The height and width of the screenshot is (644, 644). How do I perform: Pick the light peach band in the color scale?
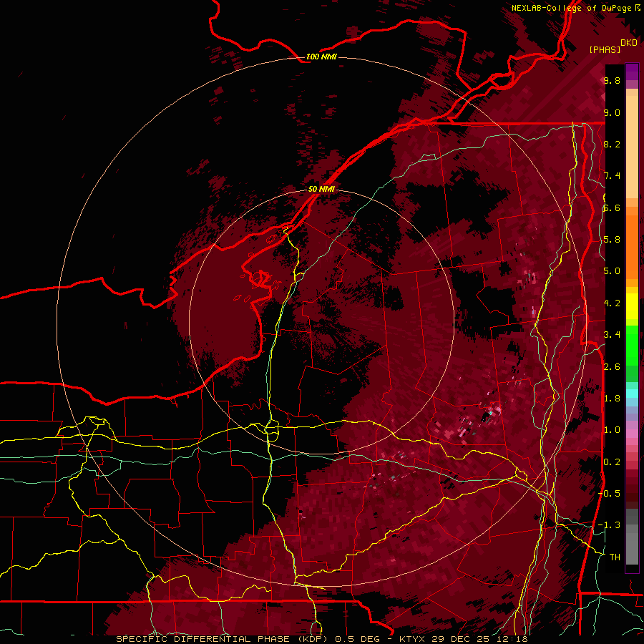pyautogui.click(x=632, y=148)
